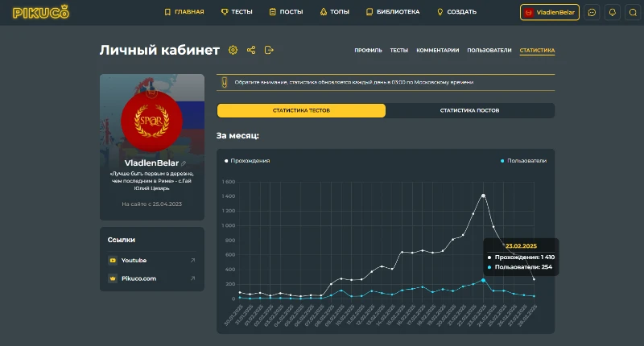Go to Посты in the top nav
Viewport: 644px width, 346px height.
tap(286, 12)
